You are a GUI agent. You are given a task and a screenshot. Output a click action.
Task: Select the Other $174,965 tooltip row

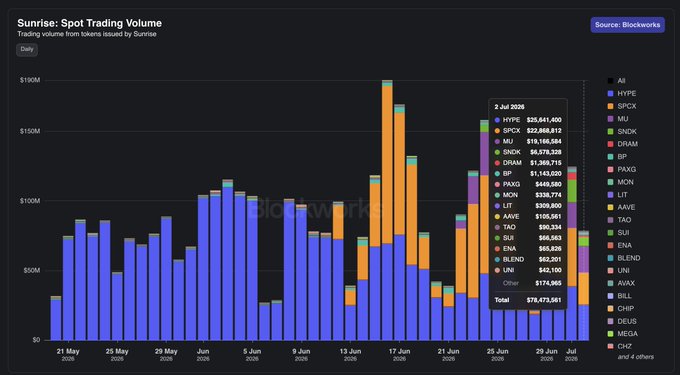(528, 283)
